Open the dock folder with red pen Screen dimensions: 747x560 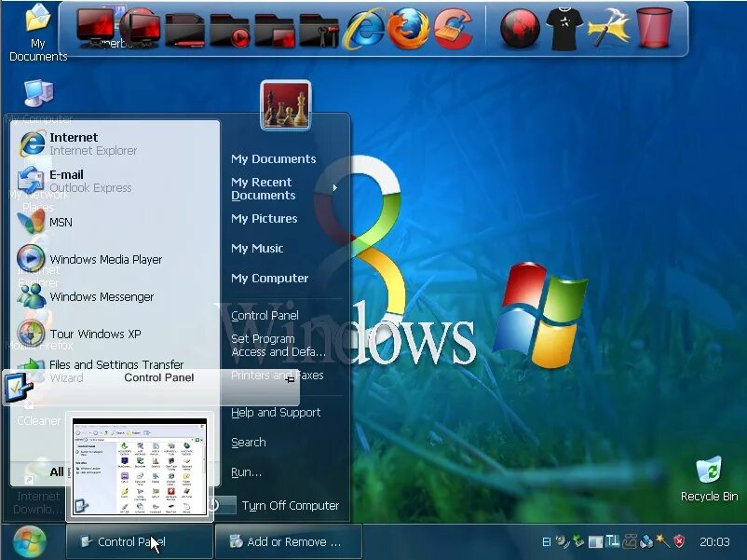pos(184,30)
